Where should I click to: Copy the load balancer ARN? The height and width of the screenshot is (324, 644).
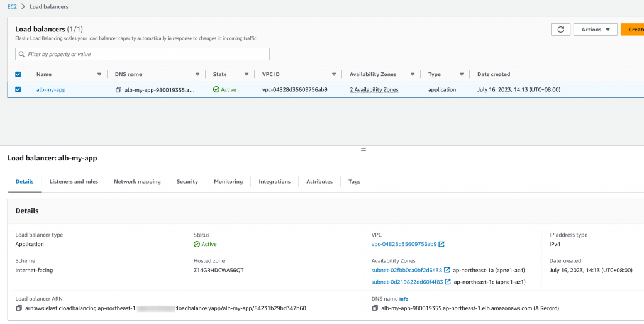tap(19, 308)
